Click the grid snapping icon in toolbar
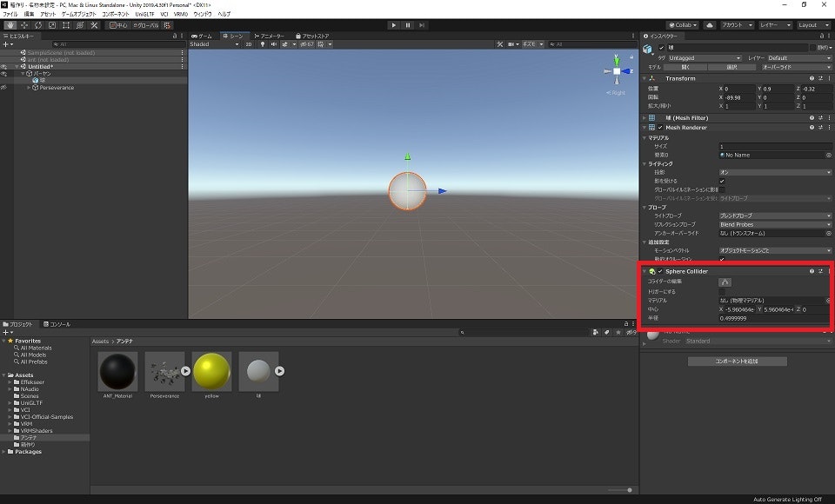The image size is (835, 504). point(167,25)
